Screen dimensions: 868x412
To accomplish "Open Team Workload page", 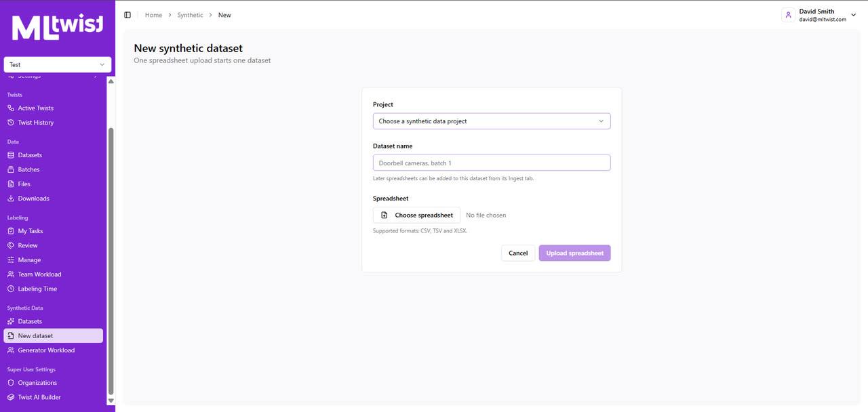I will [x=54, y=274].
